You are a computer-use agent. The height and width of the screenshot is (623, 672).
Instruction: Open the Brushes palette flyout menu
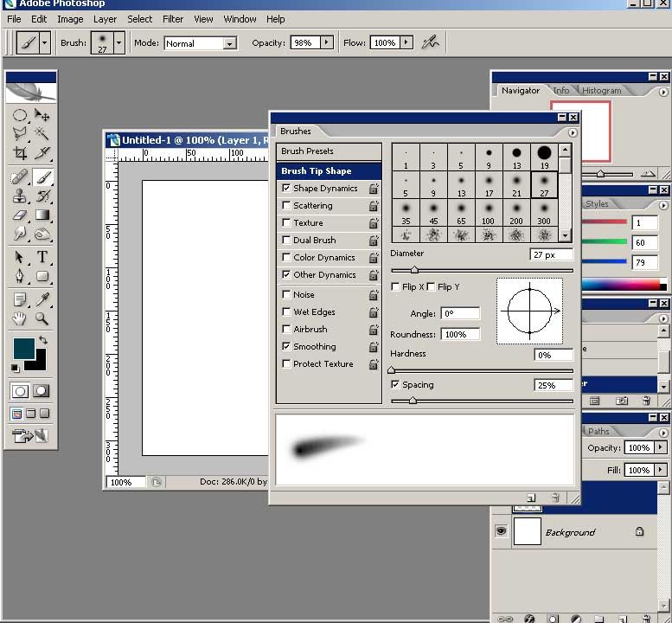[573, 132]
